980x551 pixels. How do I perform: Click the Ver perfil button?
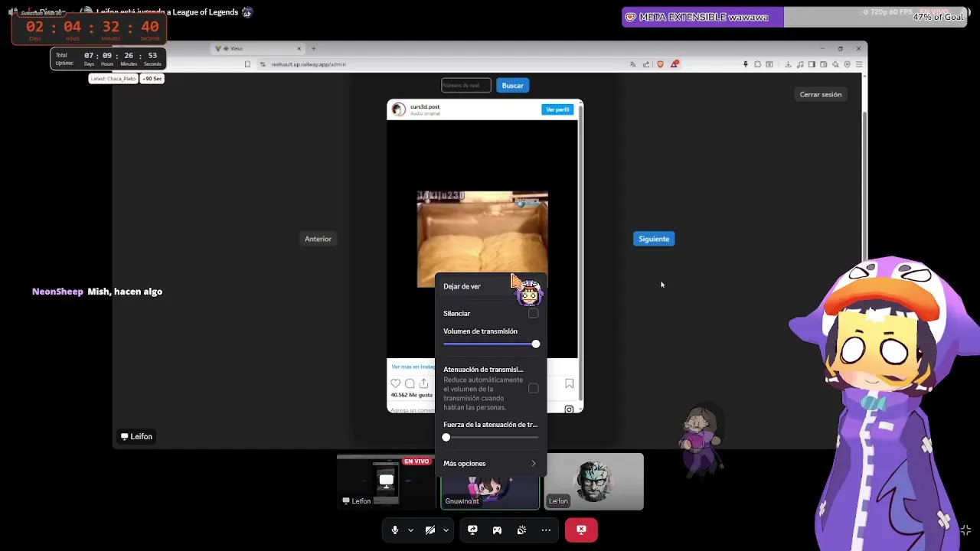coord(557,109)
